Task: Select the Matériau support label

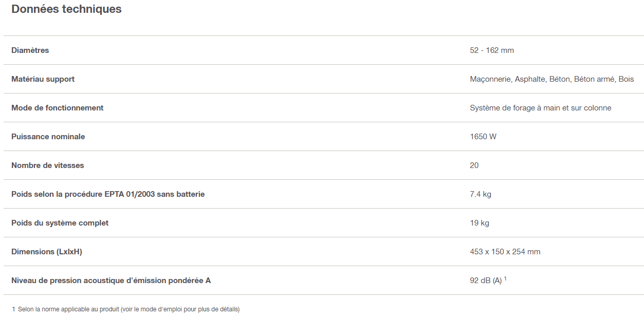Action: (43, 79)
